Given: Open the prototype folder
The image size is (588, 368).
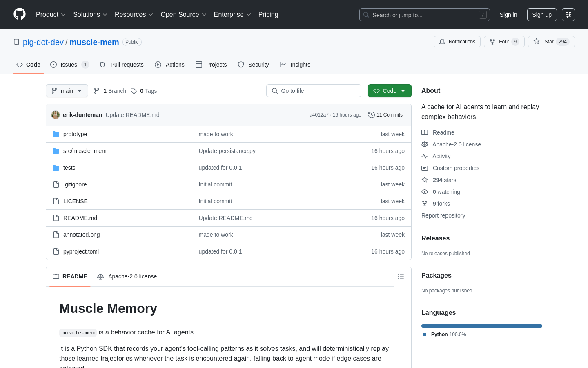Looking at the screenshot, I should 75,134.
